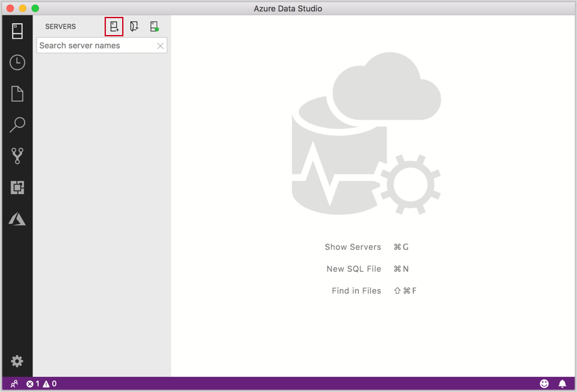
Task: Open the Servers view in activity bar
Action: tap(18, 31)
